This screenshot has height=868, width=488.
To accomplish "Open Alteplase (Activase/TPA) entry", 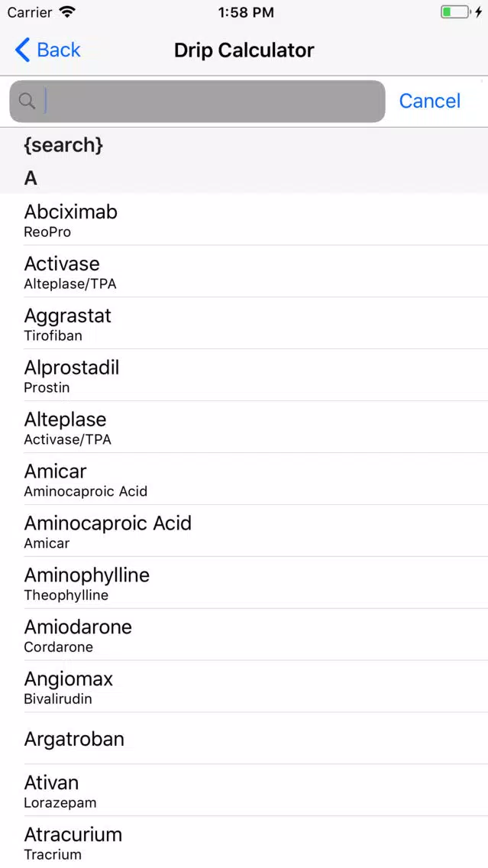I will (x=244, y=427).
